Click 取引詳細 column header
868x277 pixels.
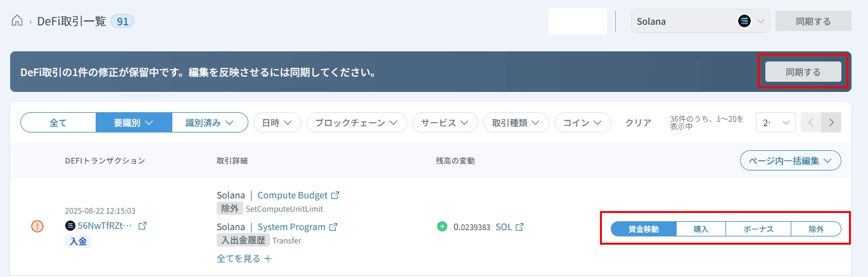pos(232,161)
